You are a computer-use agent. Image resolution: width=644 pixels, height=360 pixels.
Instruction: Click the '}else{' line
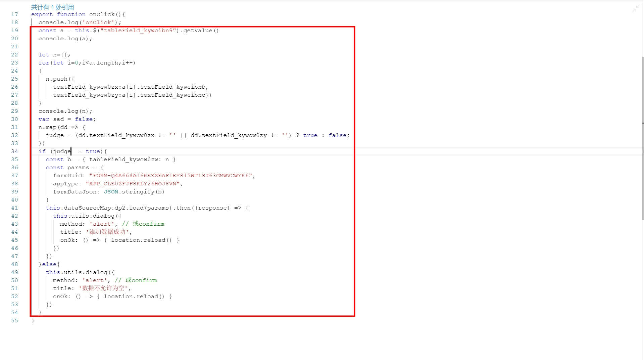click(x=49, y=264)
